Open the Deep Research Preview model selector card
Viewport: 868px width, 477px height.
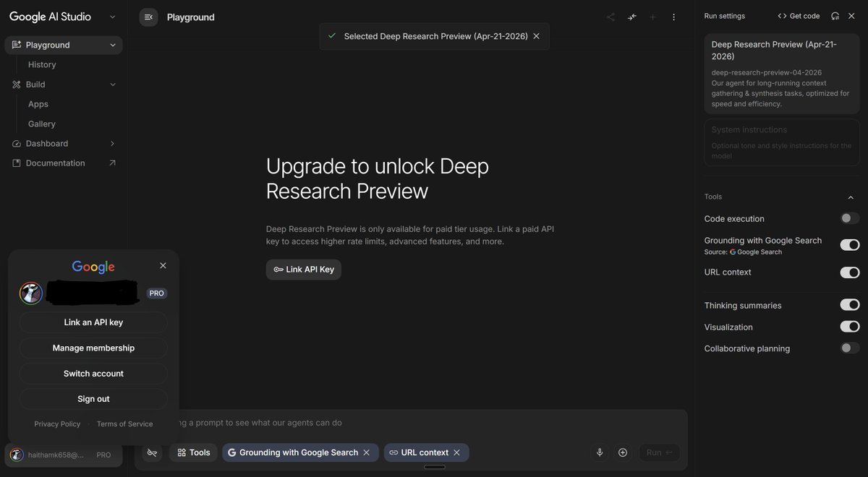click(x=782, y=74)
